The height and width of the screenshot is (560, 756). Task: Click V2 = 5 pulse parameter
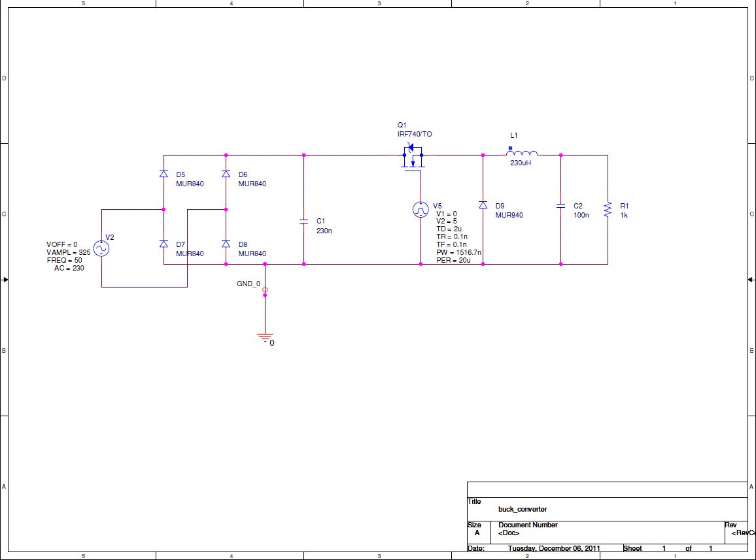(x=447, y=222)
